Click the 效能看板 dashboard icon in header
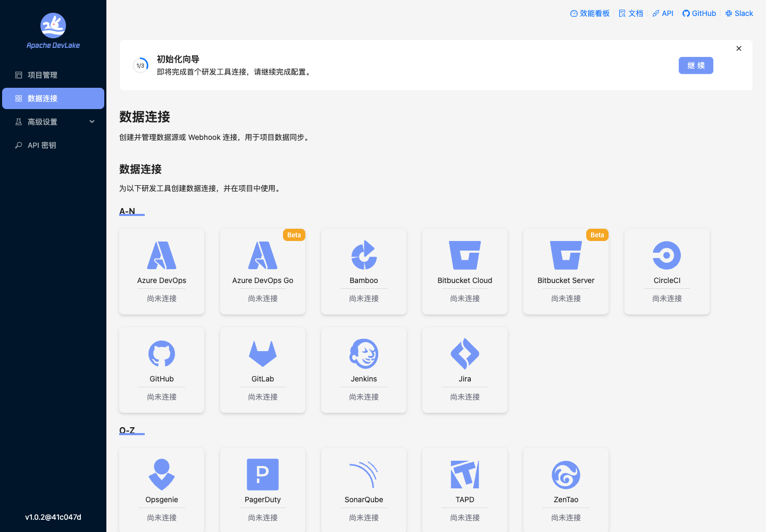 point(574,13)
